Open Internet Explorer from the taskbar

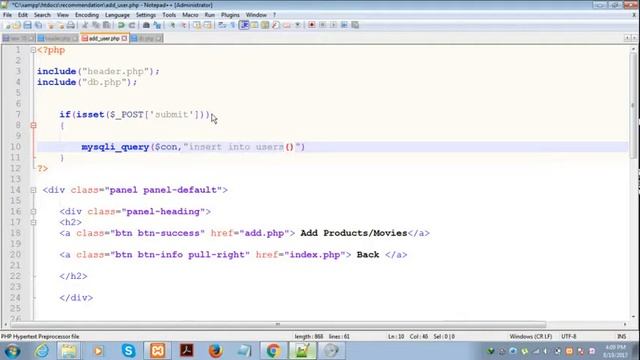point(41,351)
